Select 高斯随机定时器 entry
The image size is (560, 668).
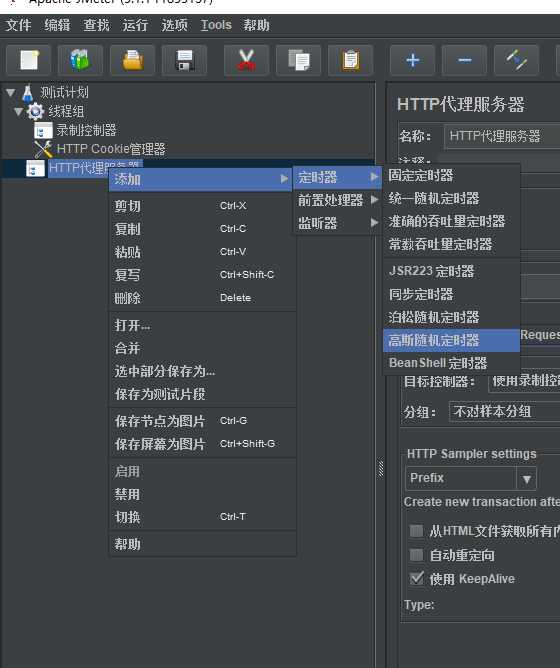click(452, 340)
